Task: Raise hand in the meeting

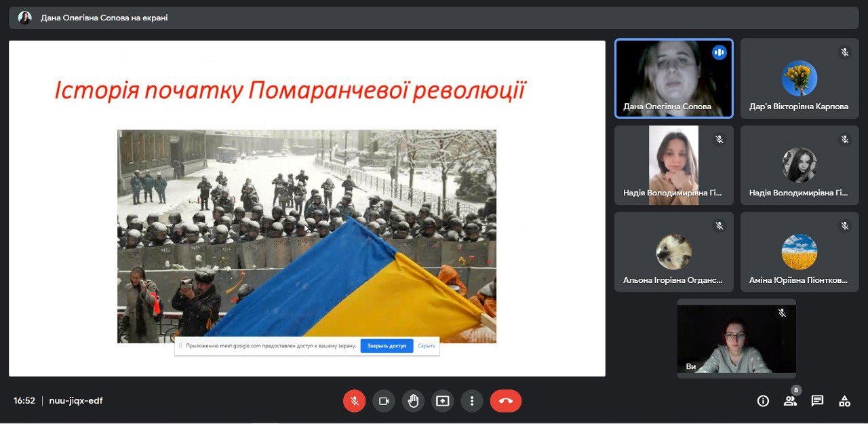Action: pos(413,401)
